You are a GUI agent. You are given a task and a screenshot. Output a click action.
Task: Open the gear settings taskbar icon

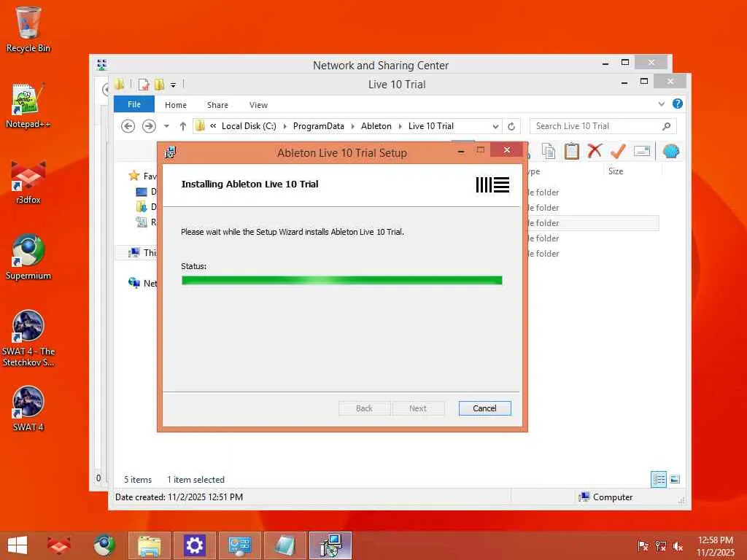click(194, 545)
